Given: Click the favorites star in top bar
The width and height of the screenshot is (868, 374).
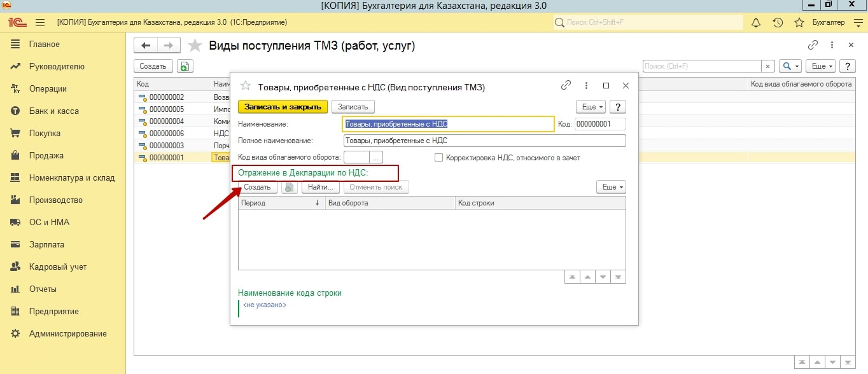Looking at the screenshot, I should point(799,23).
